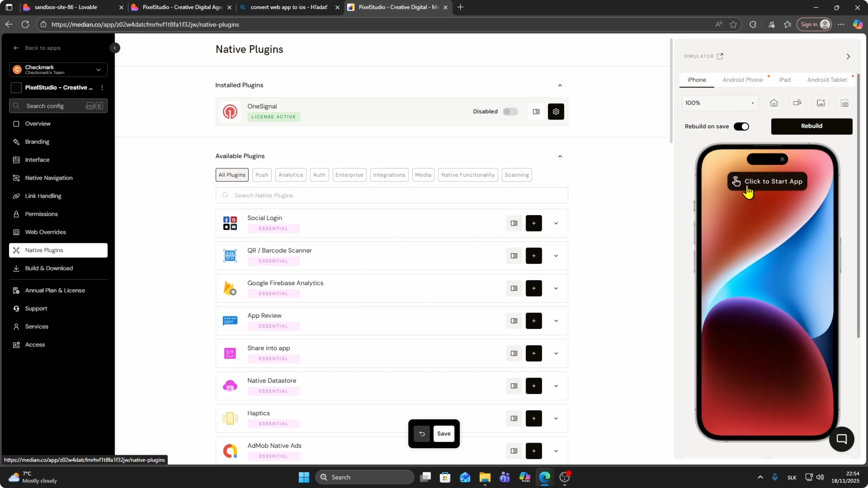The height and width of the screenshot is (488, 868).
Task: Open Branding in sidebar
Action: pos(58,142)
